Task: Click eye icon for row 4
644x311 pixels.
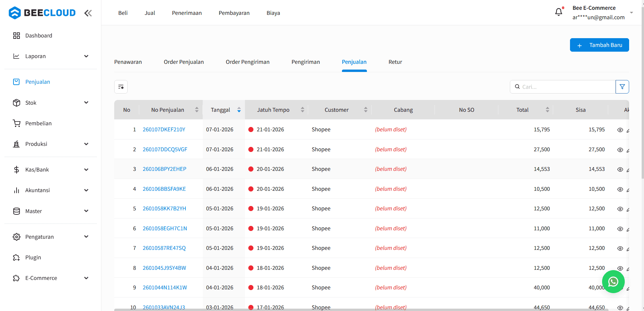Action: (620, 189)
